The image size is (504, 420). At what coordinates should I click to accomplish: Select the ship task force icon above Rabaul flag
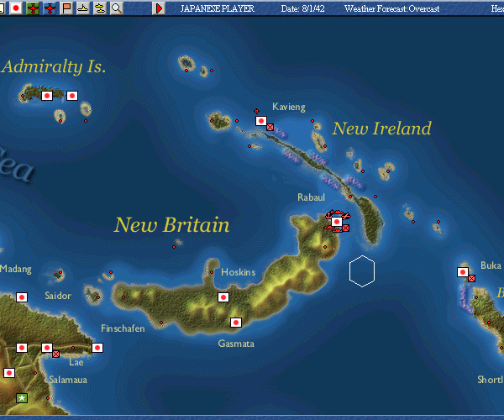pos(339,212)
